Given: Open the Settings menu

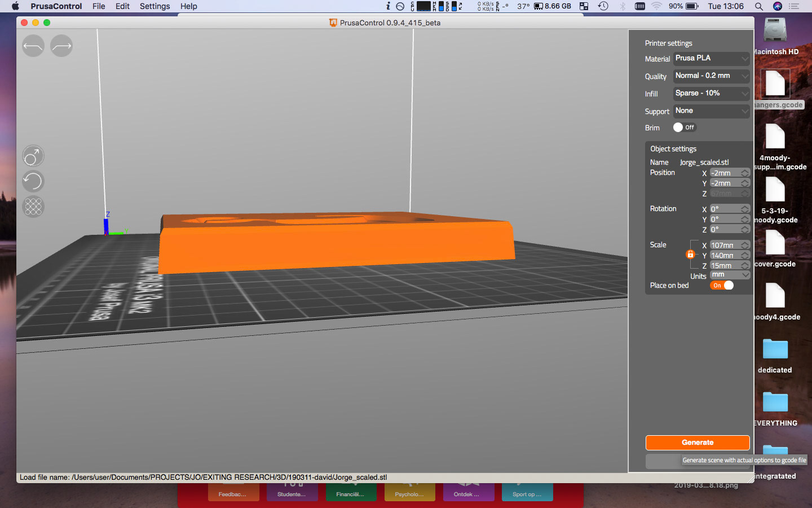Looking at the screenshot, I should [155, 6].
